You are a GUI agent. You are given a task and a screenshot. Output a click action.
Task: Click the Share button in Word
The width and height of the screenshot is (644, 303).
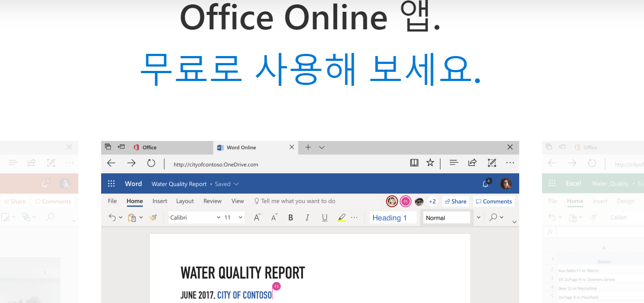point(455,201)
